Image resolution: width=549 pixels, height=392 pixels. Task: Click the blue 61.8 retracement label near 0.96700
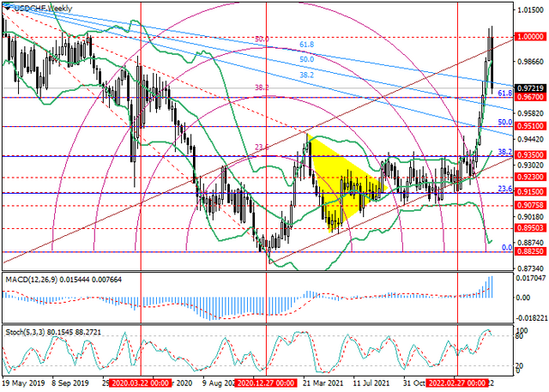(505, 93)
